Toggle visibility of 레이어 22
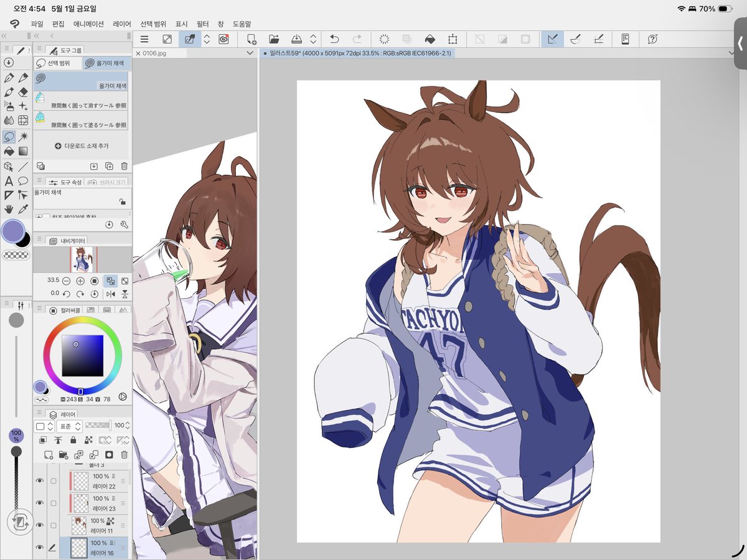Screen dimensions: 747x560 [40, 481]
